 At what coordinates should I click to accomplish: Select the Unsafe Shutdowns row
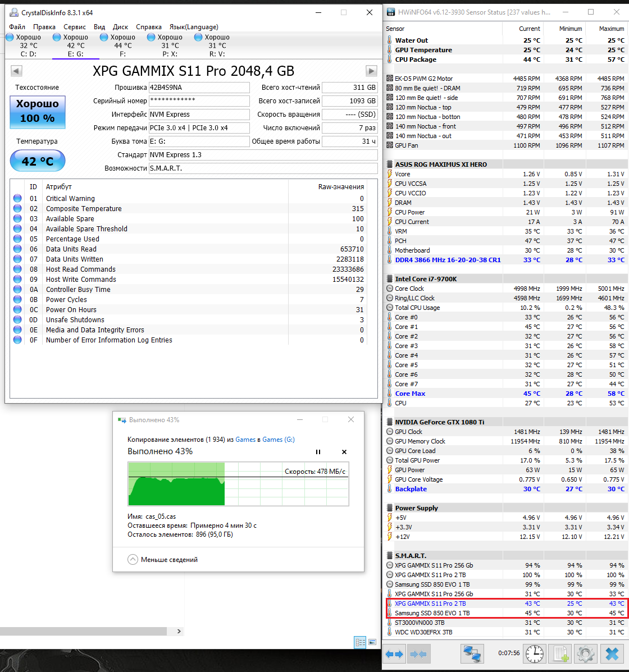189,319
